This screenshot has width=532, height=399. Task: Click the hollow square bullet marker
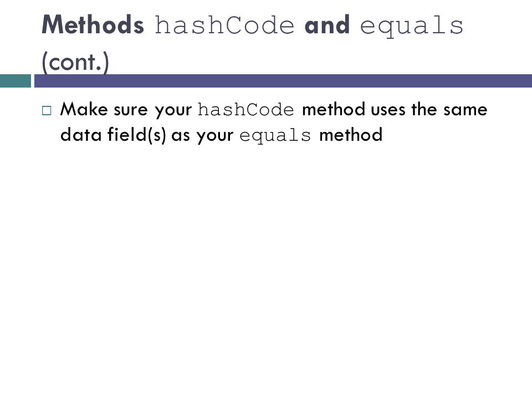tap(47, 111)
